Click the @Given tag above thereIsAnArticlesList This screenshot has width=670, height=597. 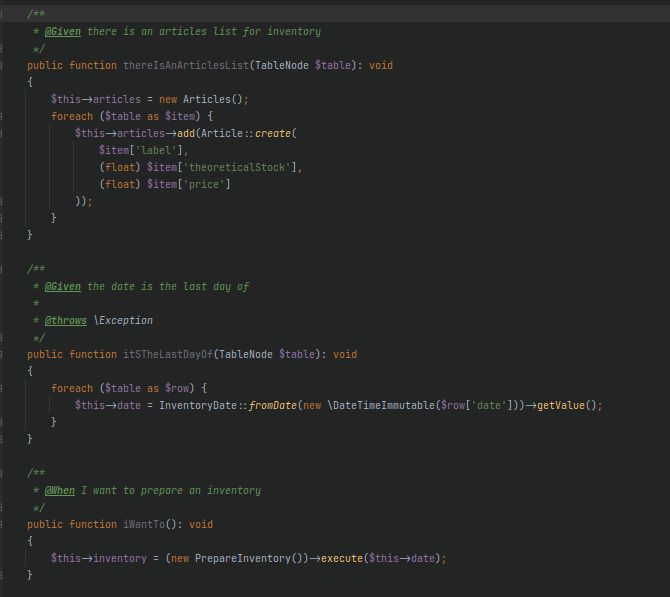[x=62, y=32]
